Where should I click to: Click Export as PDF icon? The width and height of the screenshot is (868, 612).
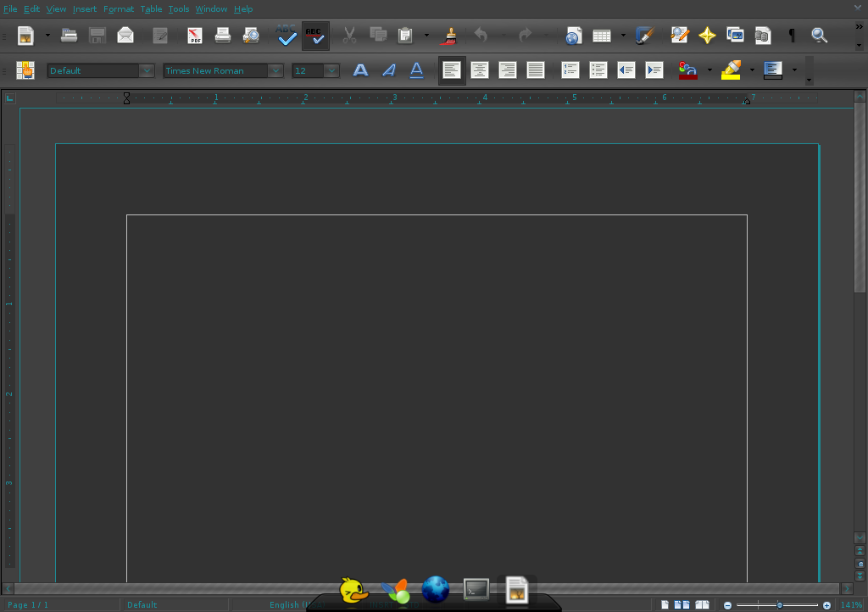tap(195, 36)
